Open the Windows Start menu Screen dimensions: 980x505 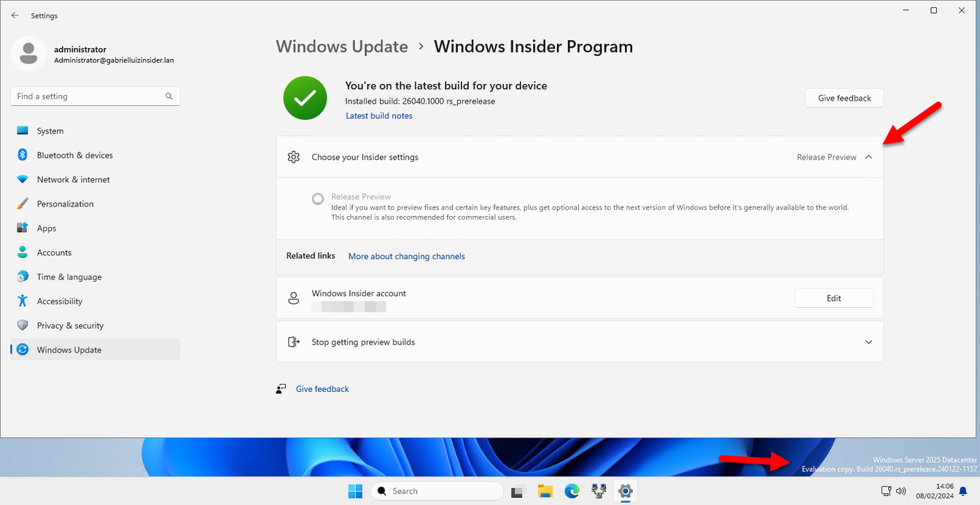356,491
